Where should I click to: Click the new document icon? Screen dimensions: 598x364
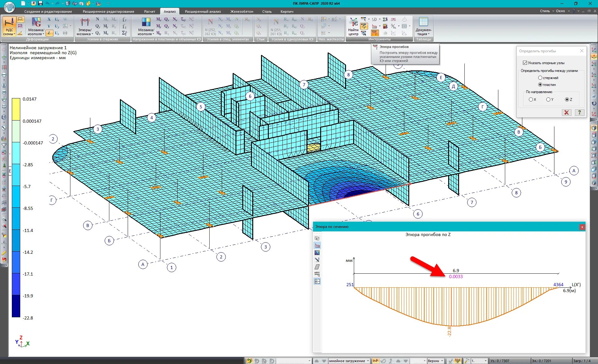[x=23, y=3]
